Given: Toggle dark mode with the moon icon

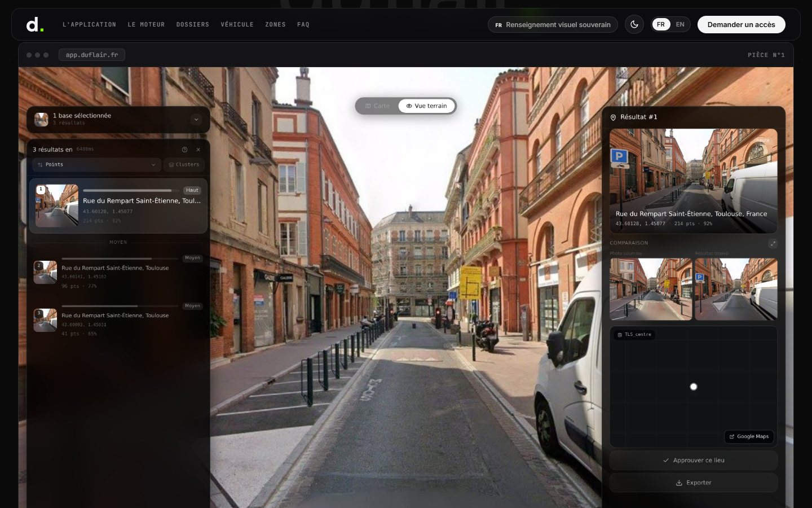Looking at the screenshot, I should click(x=634, y=24).
